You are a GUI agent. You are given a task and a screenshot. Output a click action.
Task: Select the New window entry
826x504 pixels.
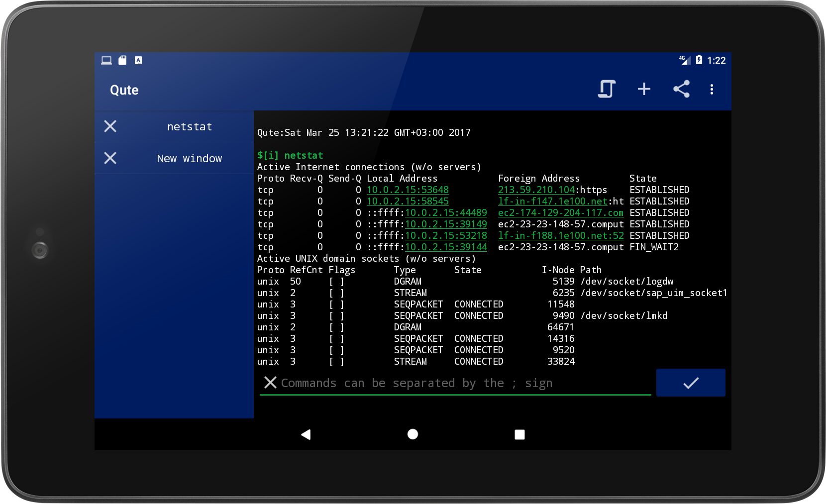(189, 158)
